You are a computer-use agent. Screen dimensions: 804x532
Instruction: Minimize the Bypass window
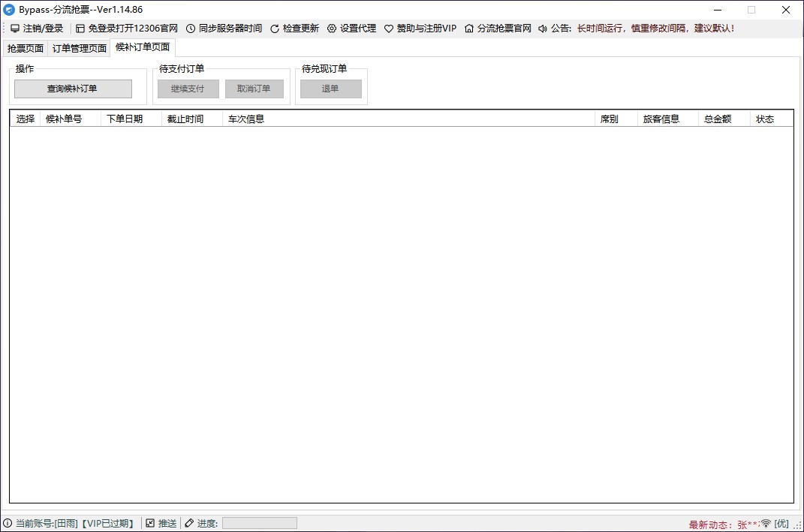(718, 10)
